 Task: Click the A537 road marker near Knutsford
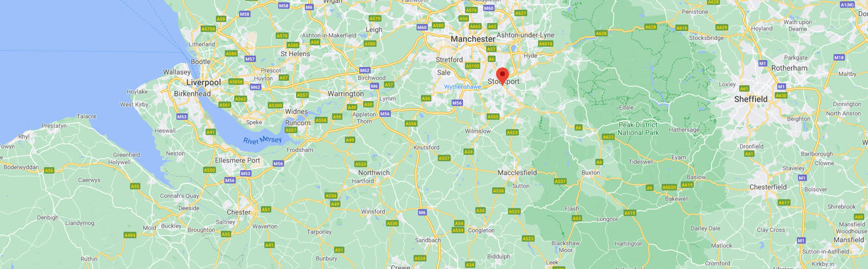click(444, 158)
